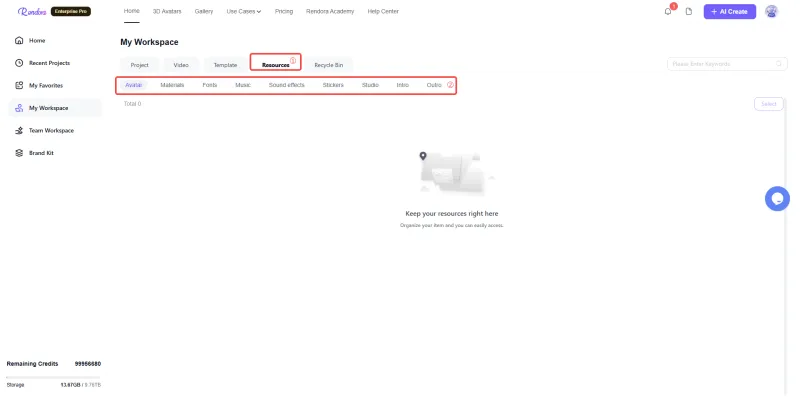Open Recent Projects in sidebar
This screenshot has height=397, width=800.
(49, 63)
